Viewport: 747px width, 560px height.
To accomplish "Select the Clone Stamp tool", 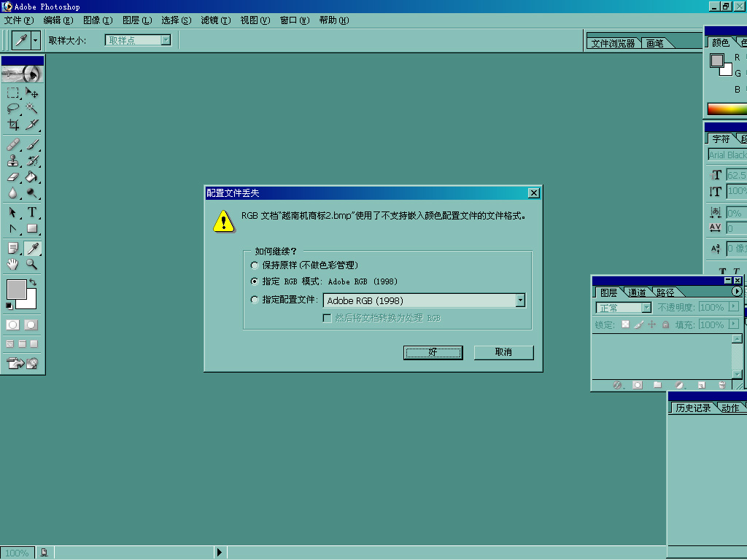I will pyautogui.click(x=13, y=160).
